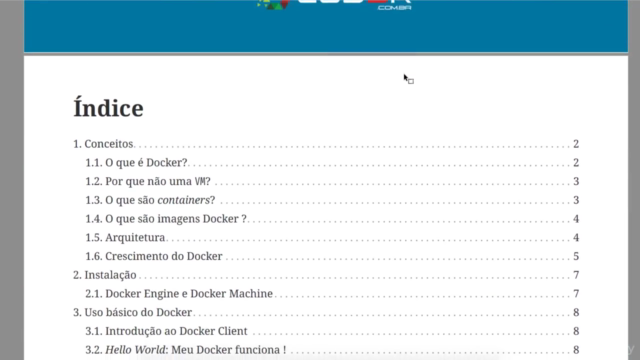Click page number 7 of Instalação row
This screenshot has width=640, height=360.
click(576, 276)
